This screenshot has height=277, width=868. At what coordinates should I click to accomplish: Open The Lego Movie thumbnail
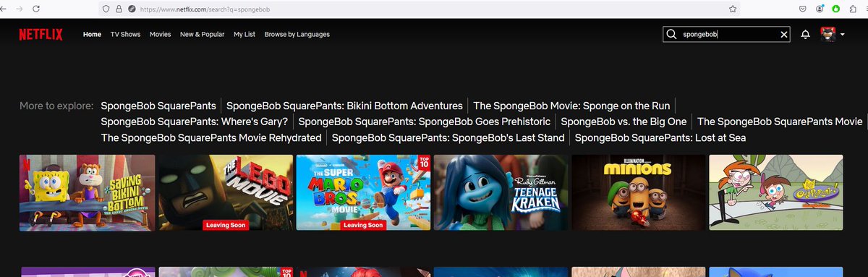pos(226,192)
